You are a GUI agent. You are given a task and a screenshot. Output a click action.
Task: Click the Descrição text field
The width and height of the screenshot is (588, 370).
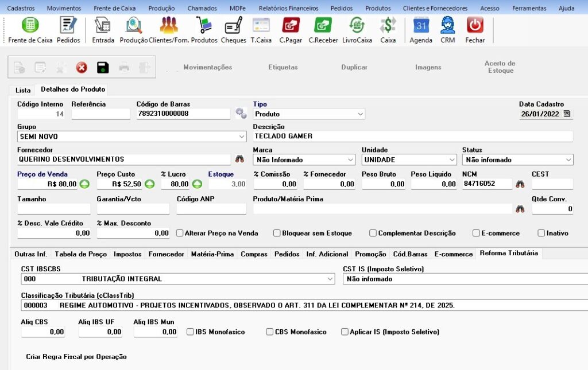point(412,137)
